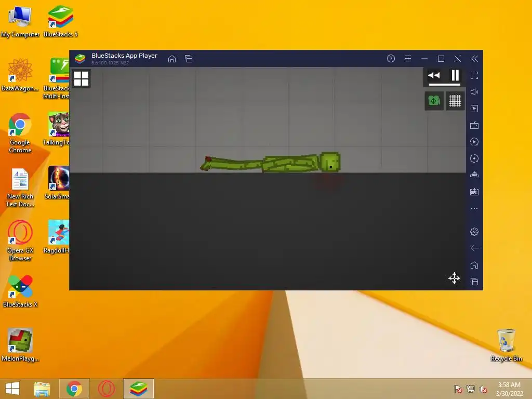Open the BlueStacks hamburger menu
Image resolution: width=532 pixels, height=399 pixels.
tap(408, 59)
